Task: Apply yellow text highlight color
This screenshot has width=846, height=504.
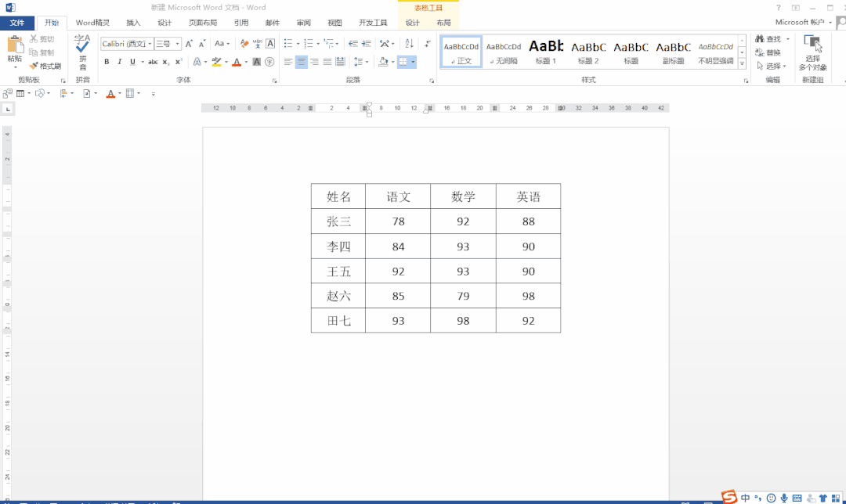Action: pyautogui.click(x=216, y=62)
